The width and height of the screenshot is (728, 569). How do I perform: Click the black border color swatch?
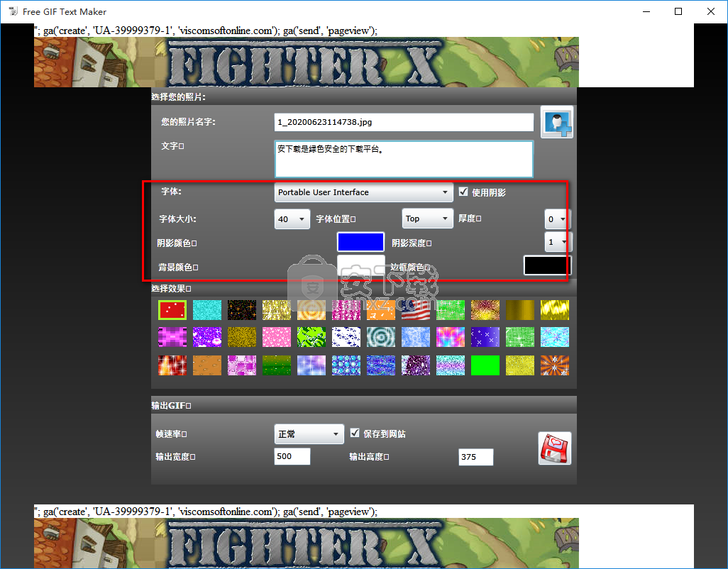point(547,265)
